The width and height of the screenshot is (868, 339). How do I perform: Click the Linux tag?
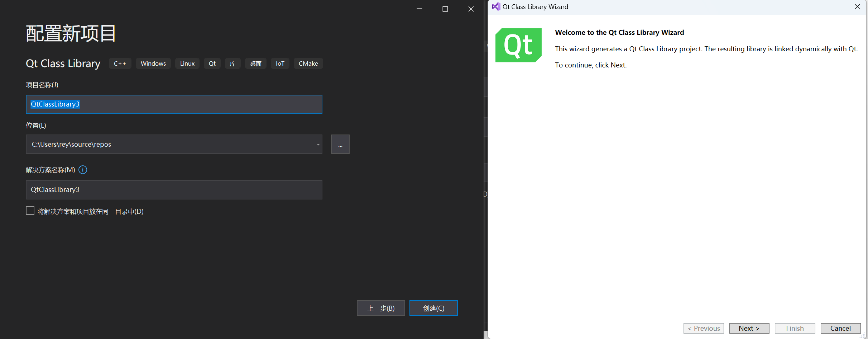[187, 63]
